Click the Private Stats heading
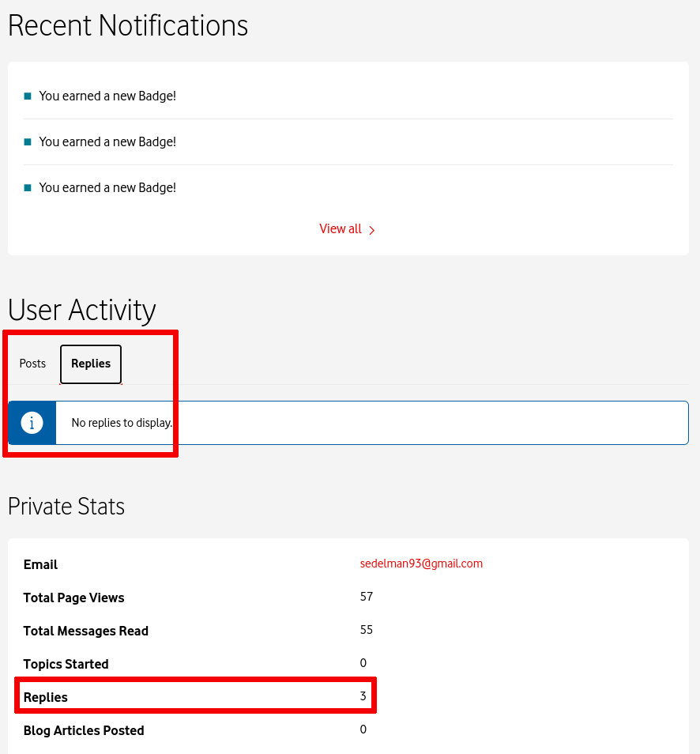 pos(66,507)
